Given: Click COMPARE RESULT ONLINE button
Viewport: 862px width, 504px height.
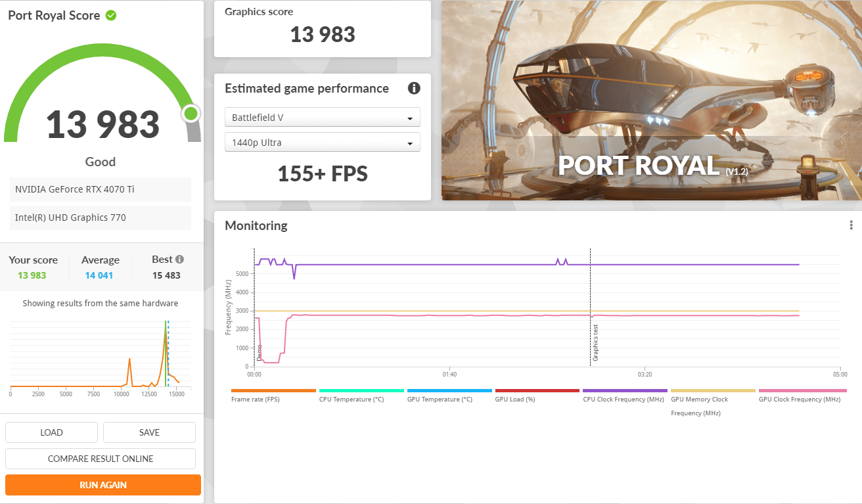Looking at the screenshot, I should (101, 459).
